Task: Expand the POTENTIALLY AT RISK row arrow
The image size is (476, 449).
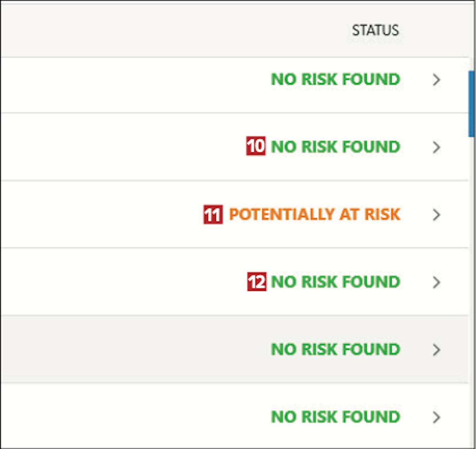Action: click(x=437, y=215)
